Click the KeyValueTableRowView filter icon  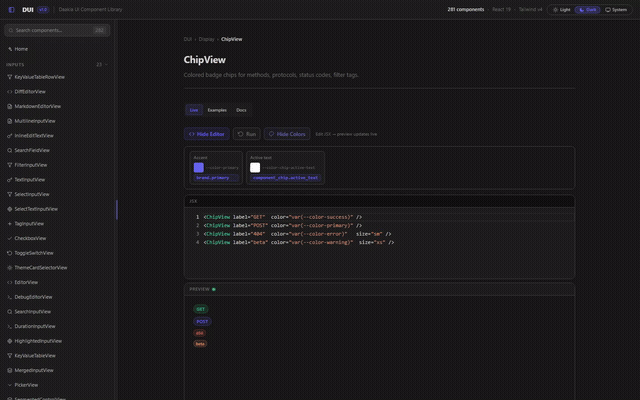[x=9, y=77]
